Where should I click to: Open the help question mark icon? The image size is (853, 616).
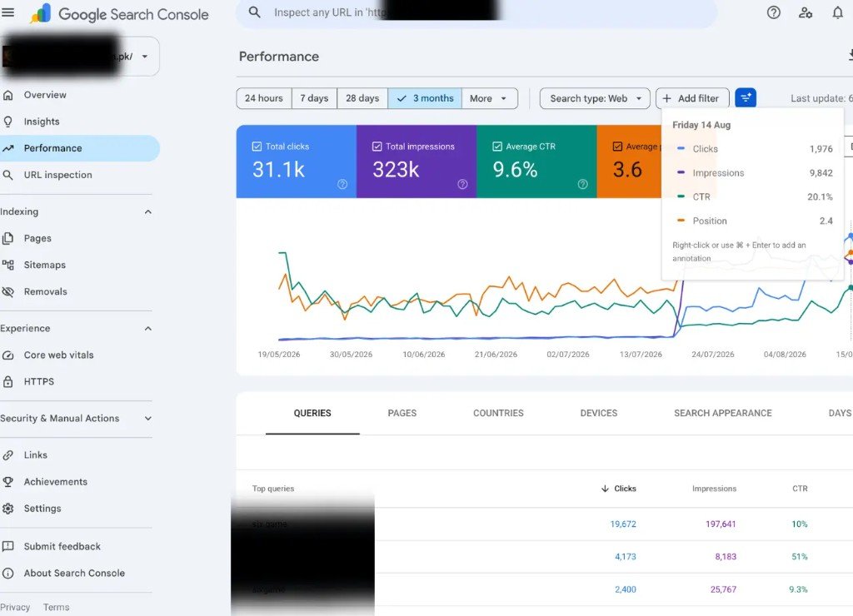(x=774, y=12)
